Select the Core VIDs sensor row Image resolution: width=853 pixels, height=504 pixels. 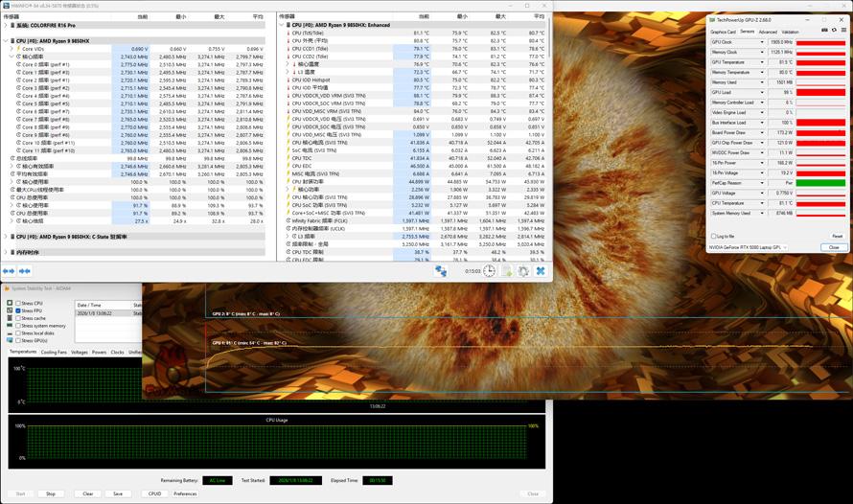pyautogui.click(x=33, y=49)
